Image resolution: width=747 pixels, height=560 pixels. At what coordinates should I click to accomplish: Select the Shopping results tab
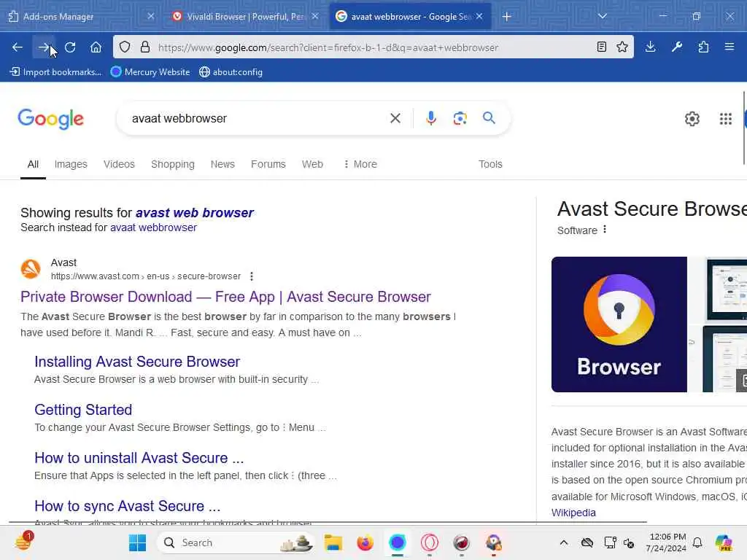[x=173, y=164]
